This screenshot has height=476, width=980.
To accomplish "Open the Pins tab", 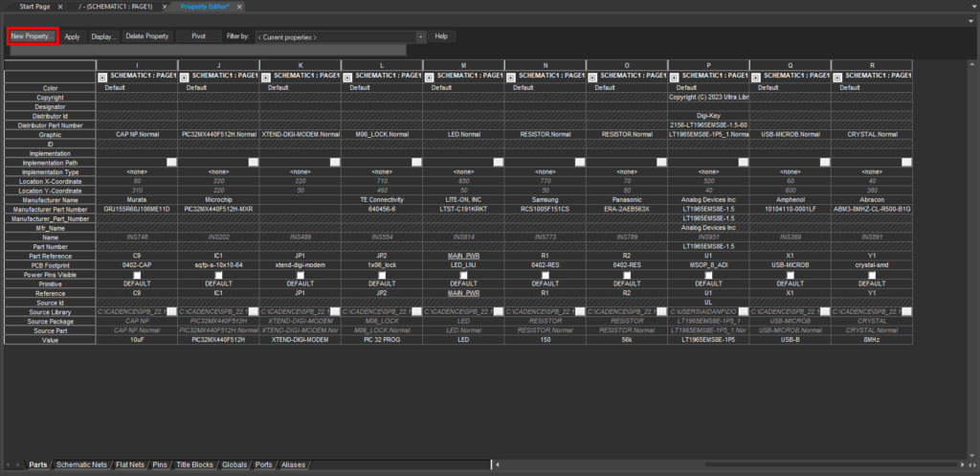I will [x=160, y=465].
